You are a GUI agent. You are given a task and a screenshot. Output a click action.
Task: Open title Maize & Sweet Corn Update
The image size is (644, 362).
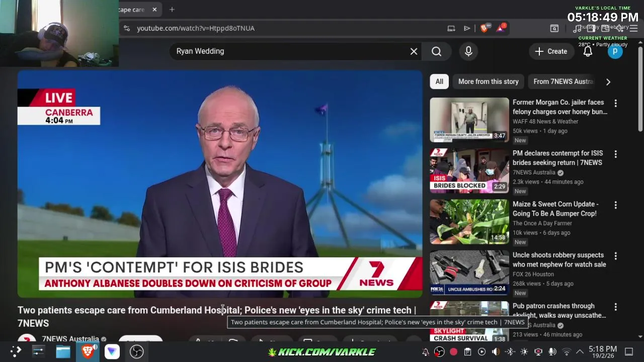click(555, 209)
